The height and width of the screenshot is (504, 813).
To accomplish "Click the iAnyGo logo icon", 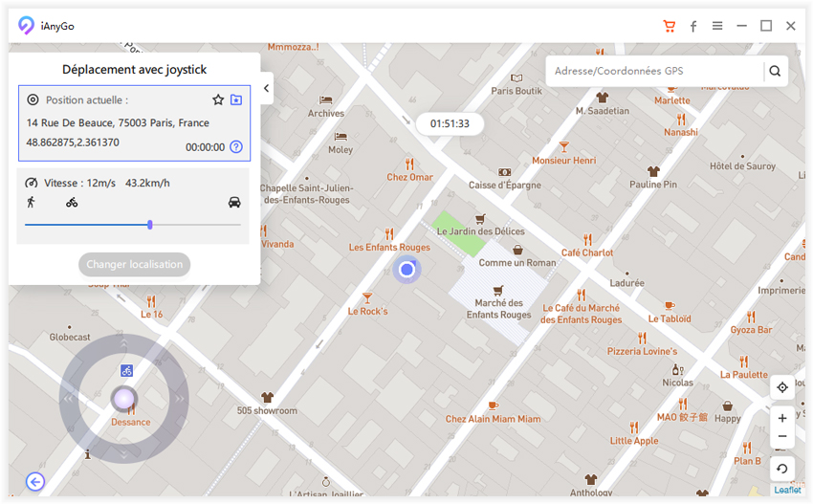I will [x=26, y=26].
